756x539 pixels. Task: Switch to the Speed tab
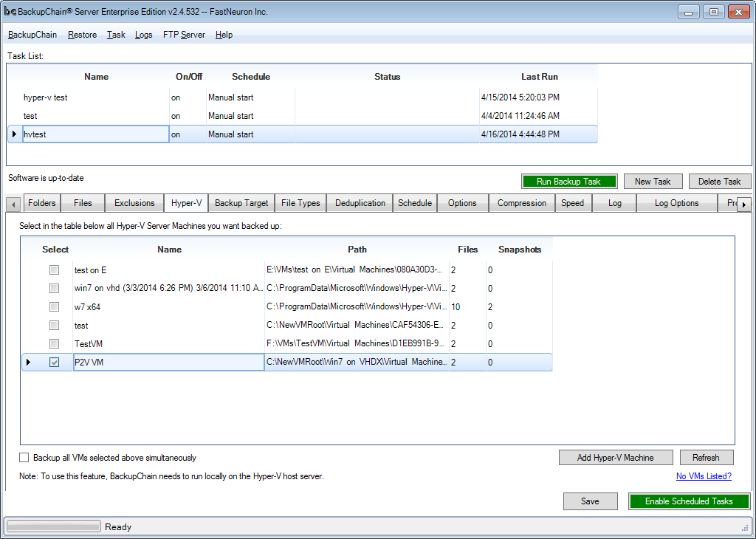(x=573, y=203)
